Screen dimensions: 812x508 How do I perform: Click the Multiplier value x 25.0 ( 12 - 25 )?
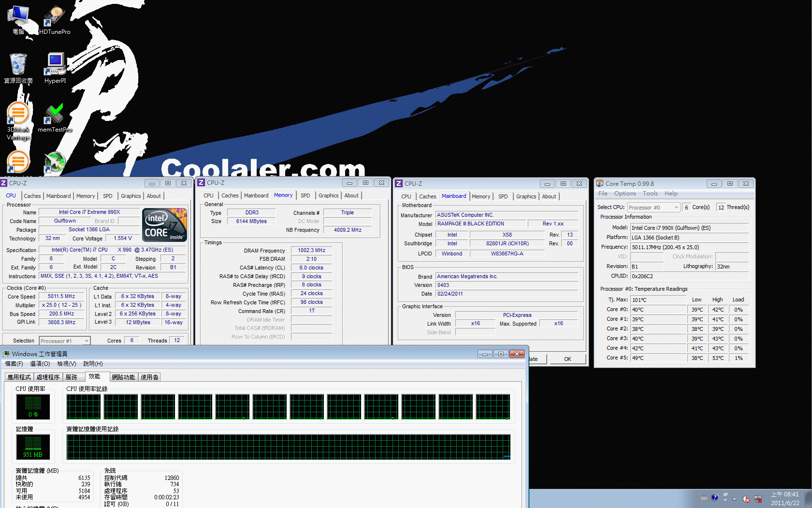[x=62, y=305]
